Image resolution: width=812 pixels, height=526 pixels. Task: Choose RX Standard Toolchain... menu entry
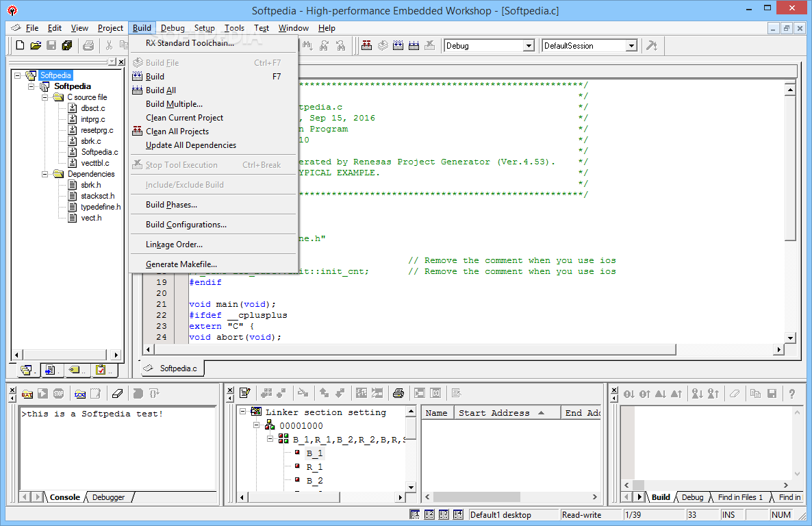pos(214,43)
